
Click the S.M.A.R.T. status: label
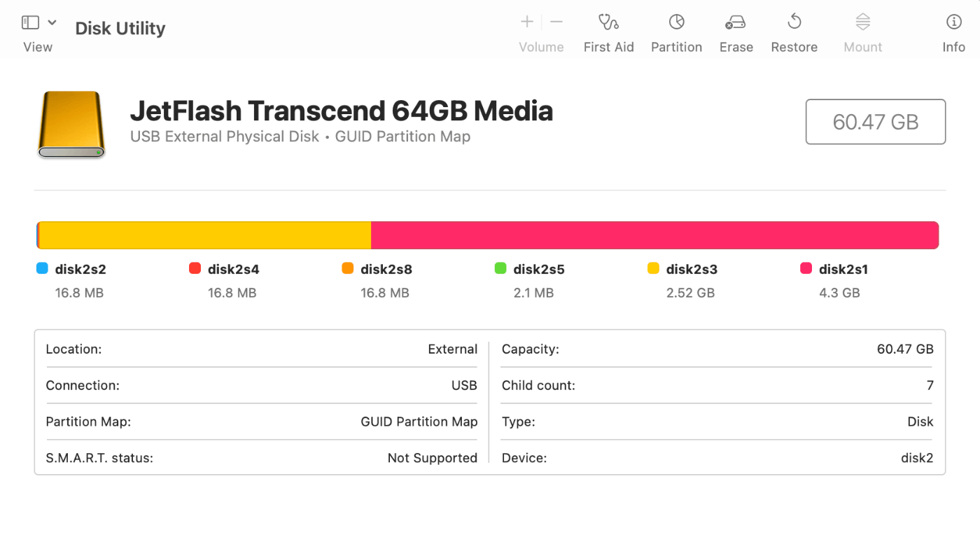tap(99, 458)
